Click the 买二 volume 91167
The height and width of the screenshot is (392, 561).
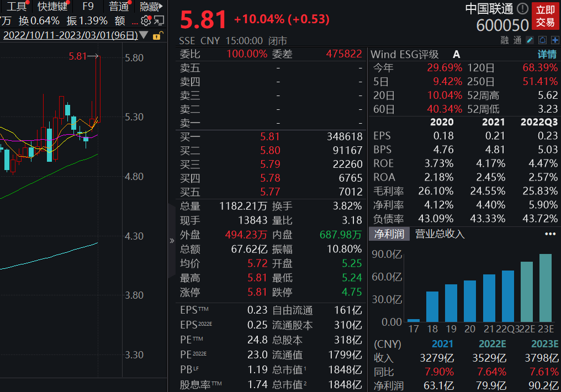(x=347, y=150)
